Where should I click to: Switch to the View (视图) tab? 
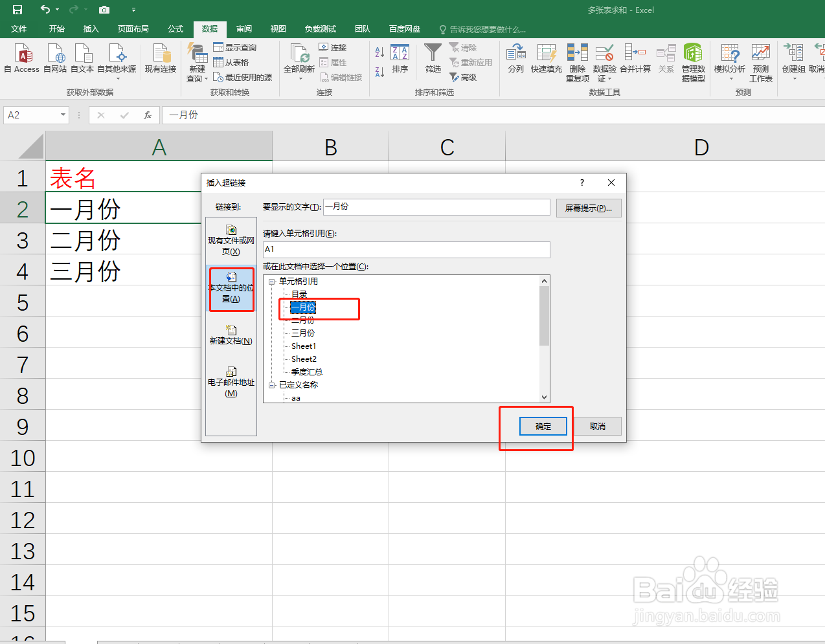click(278, 29)
